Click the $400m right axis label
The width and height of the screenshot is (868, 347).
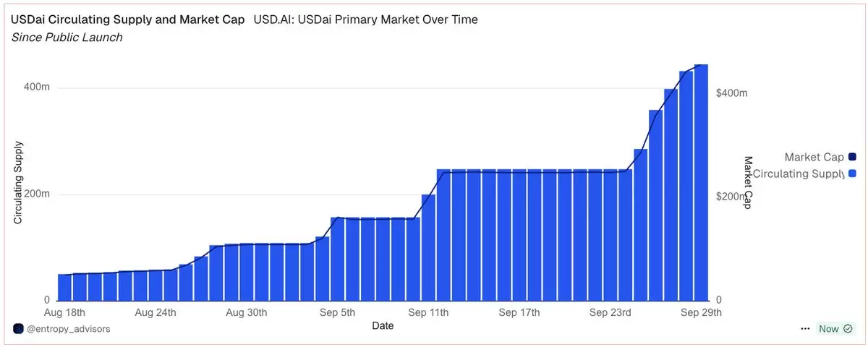731,93
